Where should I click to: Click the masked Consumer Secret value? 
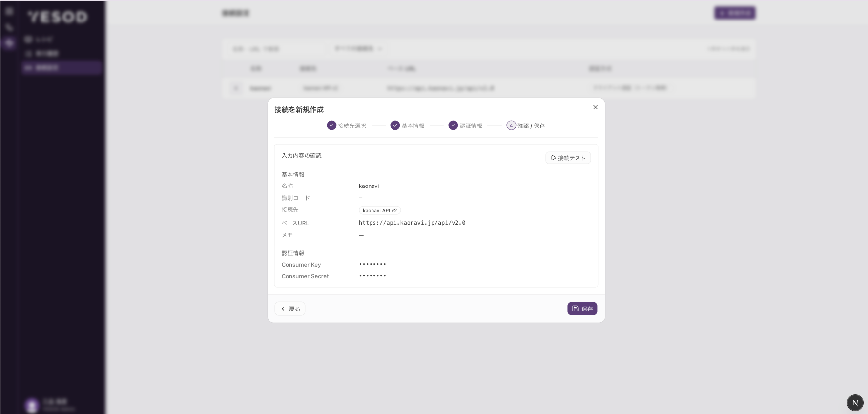click(x=372, y=276)
